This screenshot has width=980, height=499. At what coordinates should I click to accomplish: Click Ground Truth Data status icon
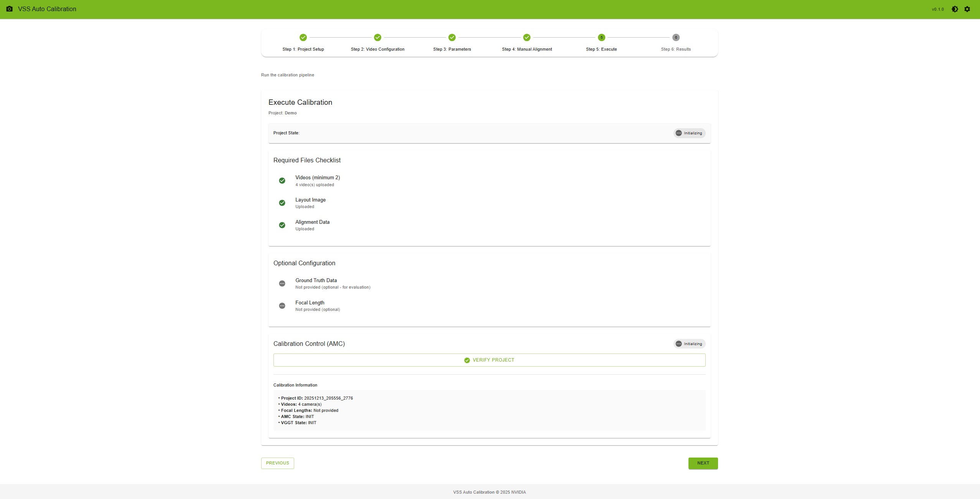[282, 284]
